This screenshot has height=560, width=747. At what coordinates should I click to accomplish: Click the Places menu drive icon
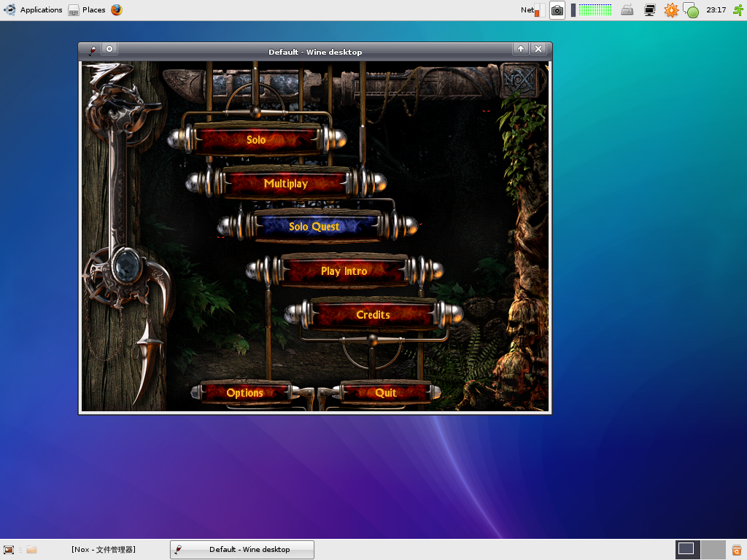coord(74,10)
